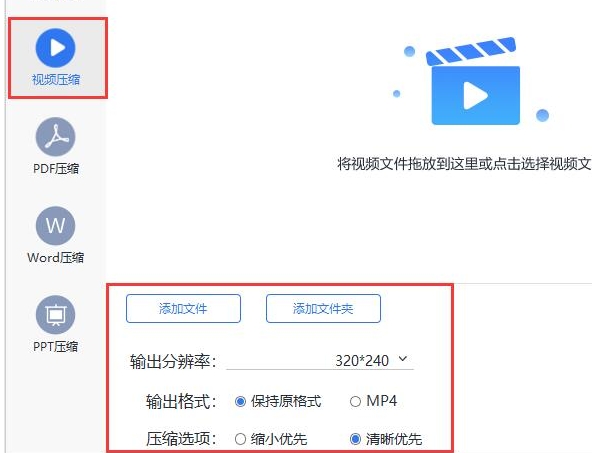Click the 添加文件夹 button
Image resolution: width=592 pixels, height=453 pixels.
click(x=323, y=309)
